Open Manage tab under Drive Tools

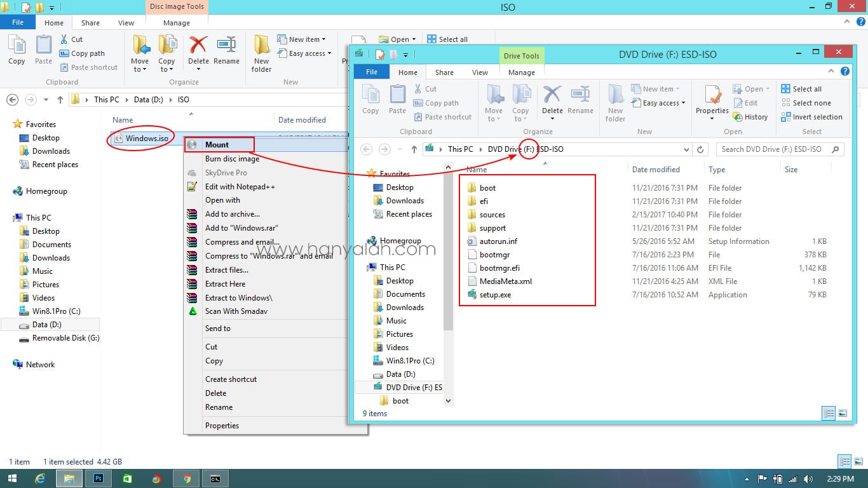tap(522, 72)
